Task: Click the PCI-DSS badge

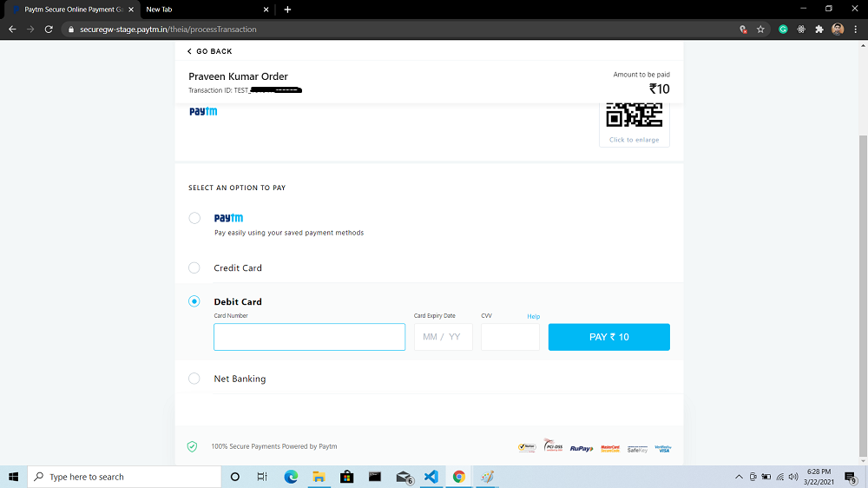Action: [553, 445]
